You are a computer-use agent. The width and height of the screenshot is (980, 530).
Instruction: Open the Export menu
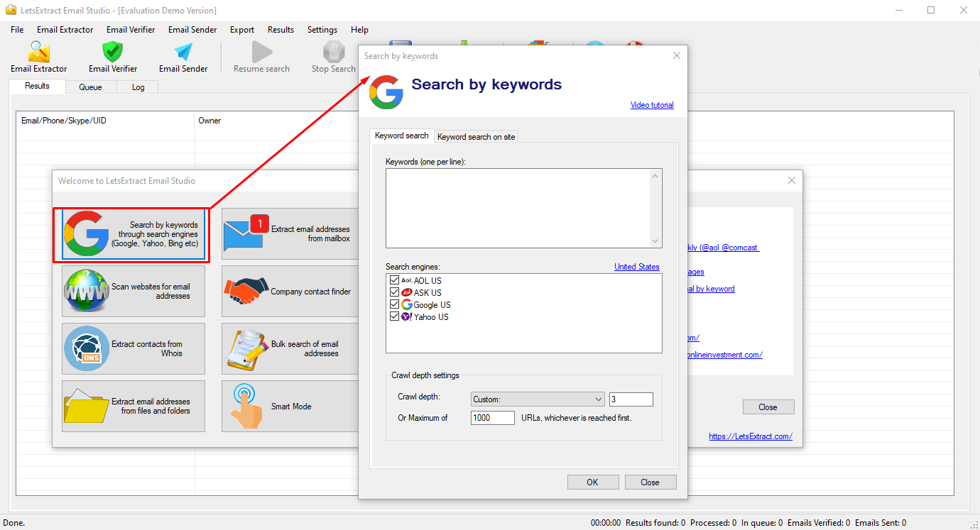click(x=242, y=30)
